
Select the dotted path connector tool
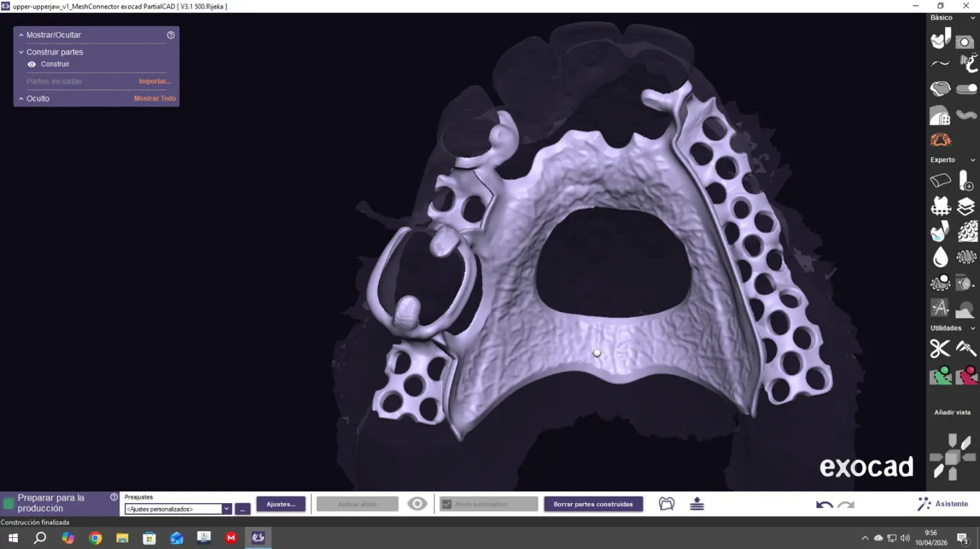[967, 115]
